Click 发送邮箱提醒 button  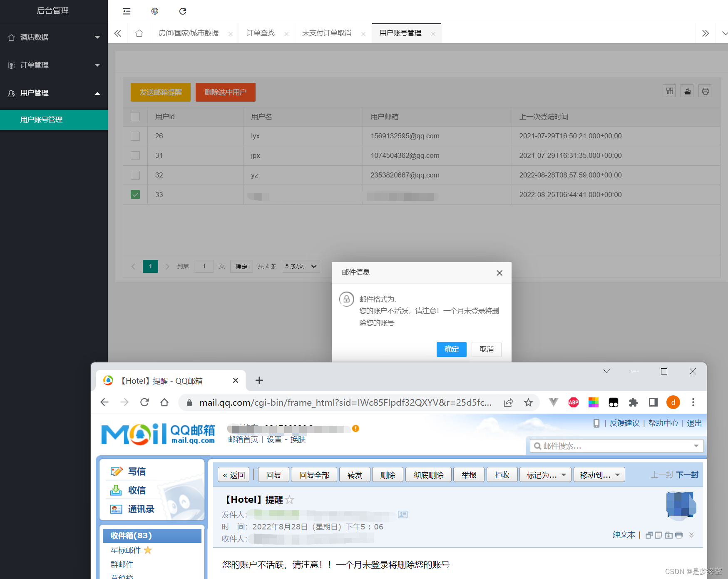pyautogui.click(x=161, y=92)
